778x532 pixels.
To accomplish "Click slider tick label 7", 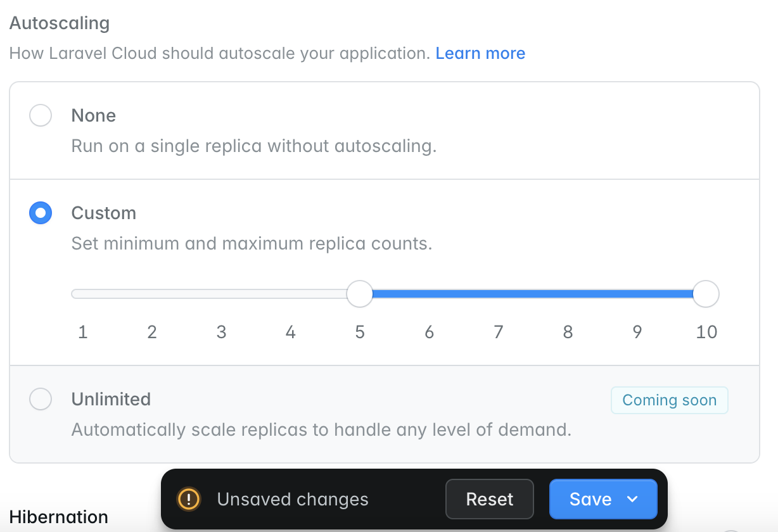I will pos(499,332).
